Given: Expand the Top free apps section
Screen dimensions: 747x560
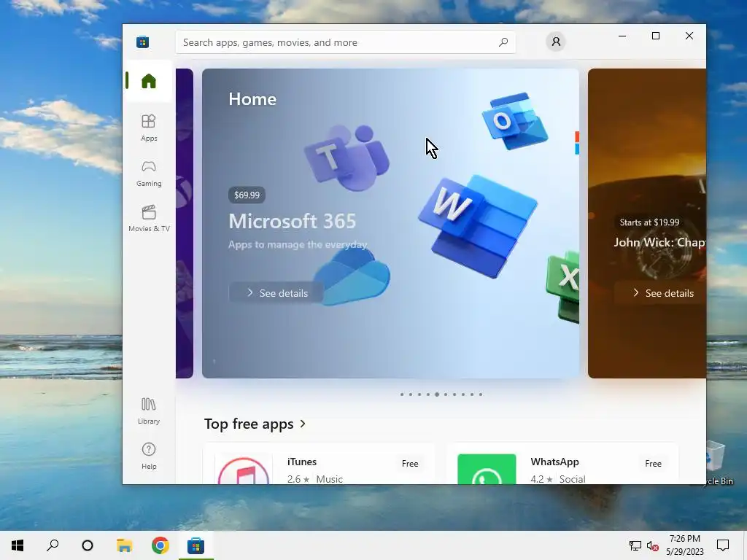Looking at the screenshot, I should point(255,424).
